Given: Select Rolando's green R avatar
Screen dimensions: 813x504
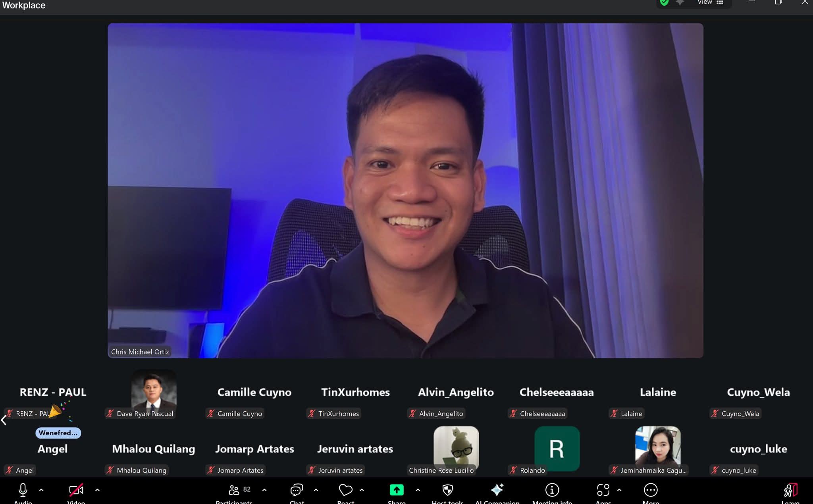Looking at the screenshot, I should 557,448.
